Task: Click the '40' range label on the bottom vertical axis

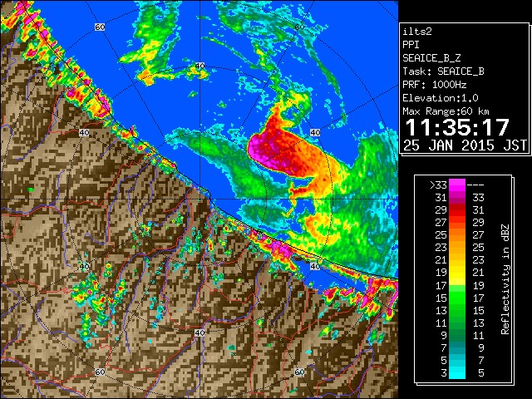Action: click(x=199, y=332)
